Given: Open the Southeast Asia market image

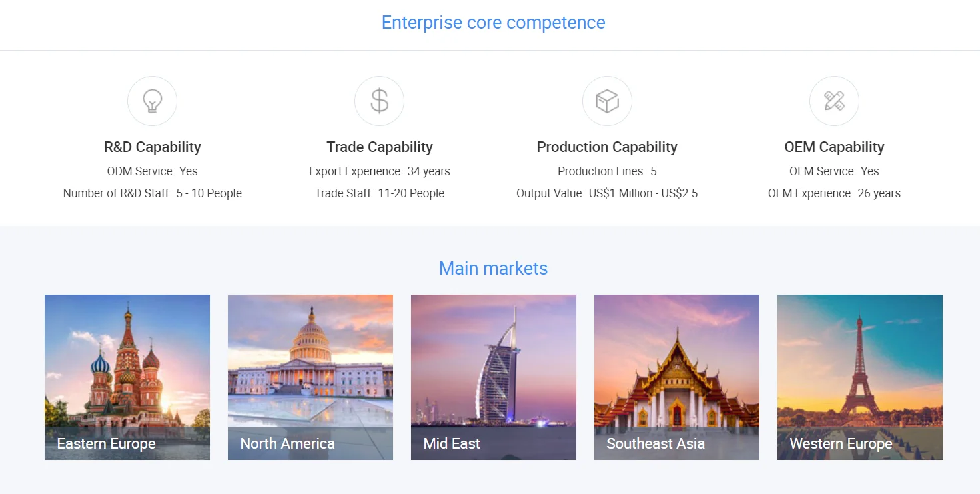Looking at the screenshot, I should click(x=677, y=377).
